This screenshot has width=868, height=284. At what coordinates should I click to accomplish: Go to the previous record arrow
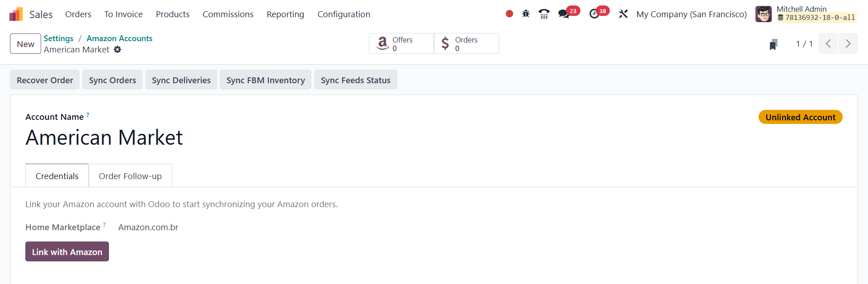click(x=828, y=44)
